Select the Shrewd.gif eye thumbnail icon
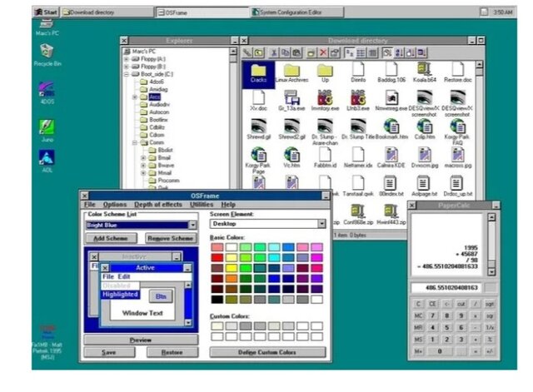The image size is (533, 392). click(x=258, y=129)
